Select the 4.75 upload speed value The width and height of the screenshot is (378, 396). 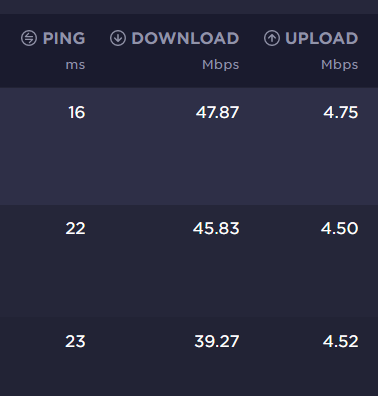coord(341,113)
